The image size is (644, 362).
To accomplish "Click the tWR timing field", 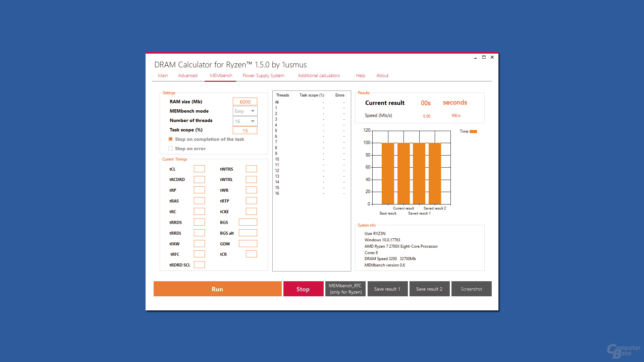I will pyautogui.click(x=251, y=190).
